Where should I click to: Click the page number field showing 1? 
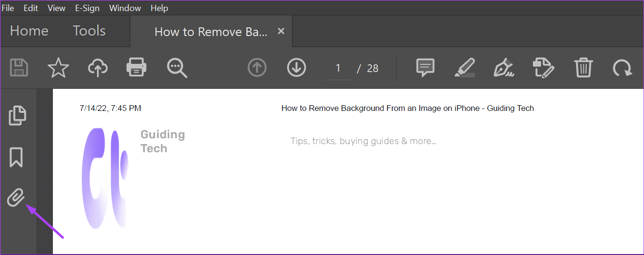338,68
